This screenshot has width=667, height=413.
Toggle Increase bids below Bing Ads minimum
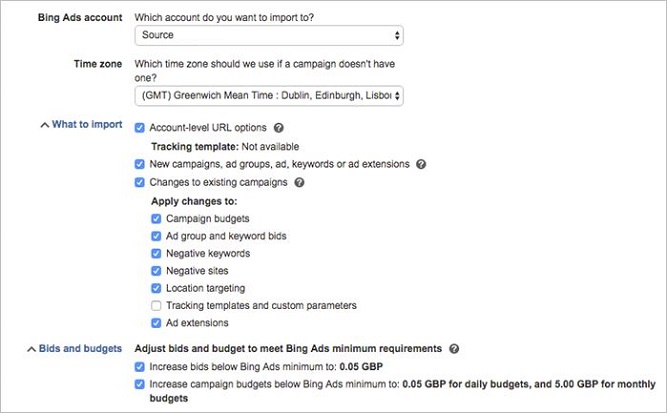click(140, 367)
